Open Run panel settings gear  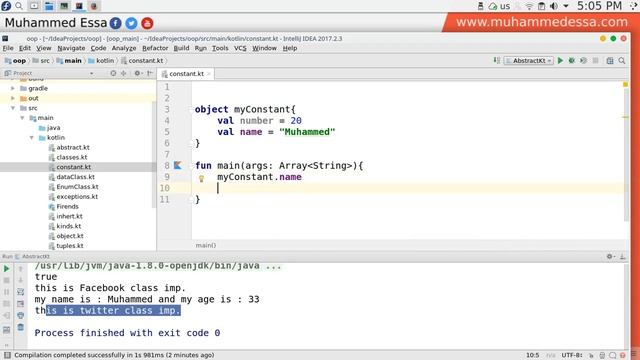pos(610,256)
